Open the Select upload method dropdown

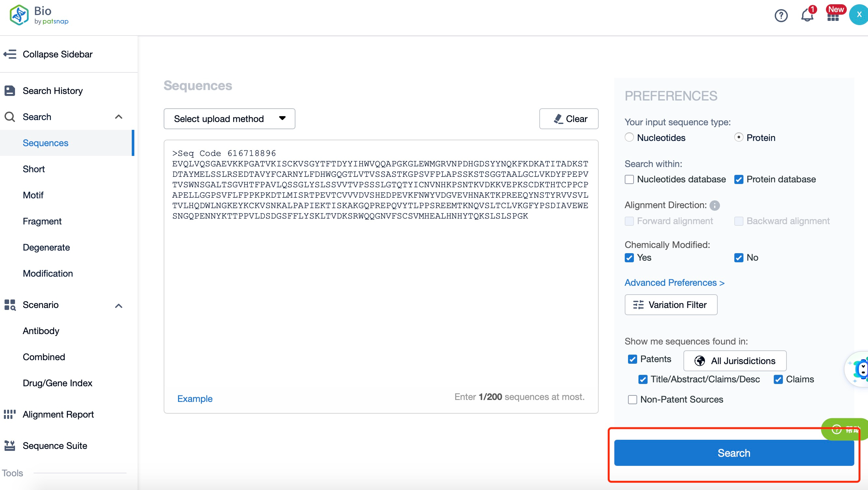point(230,119)
